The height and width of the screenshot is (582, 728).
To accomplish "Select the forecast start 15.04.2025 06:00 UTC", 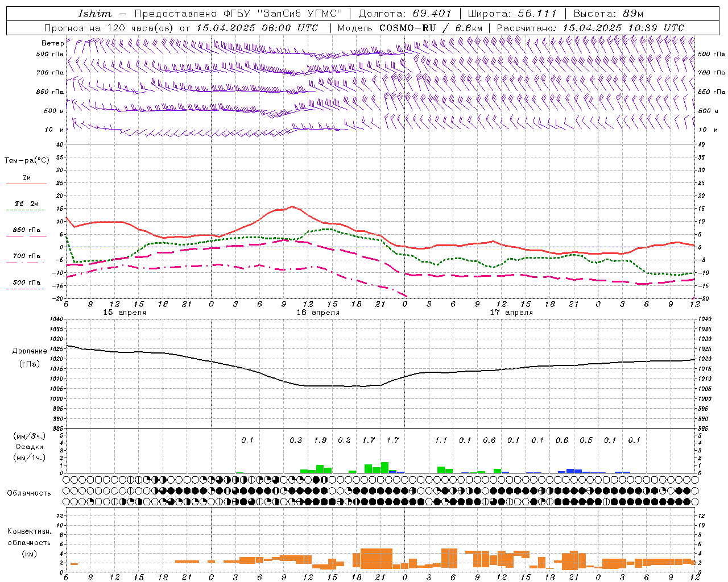I will pyautogui.click(x=257, y=28).
